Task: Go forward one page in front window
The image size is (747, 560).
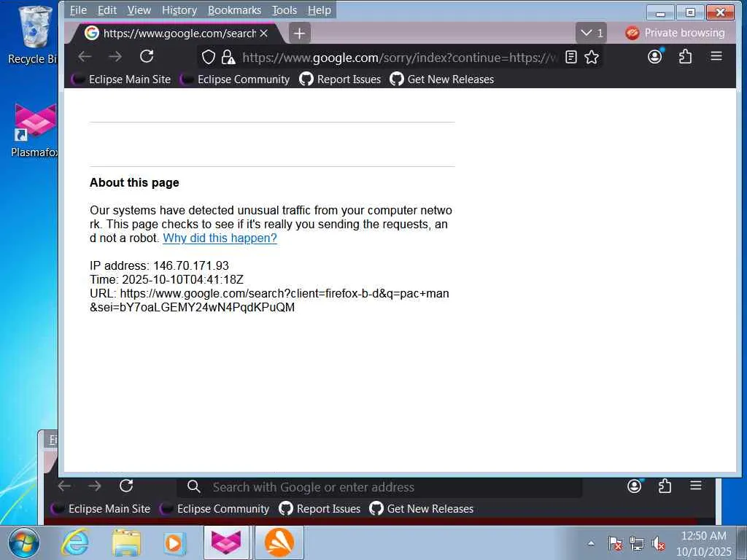Action: (x=115, y=57)
